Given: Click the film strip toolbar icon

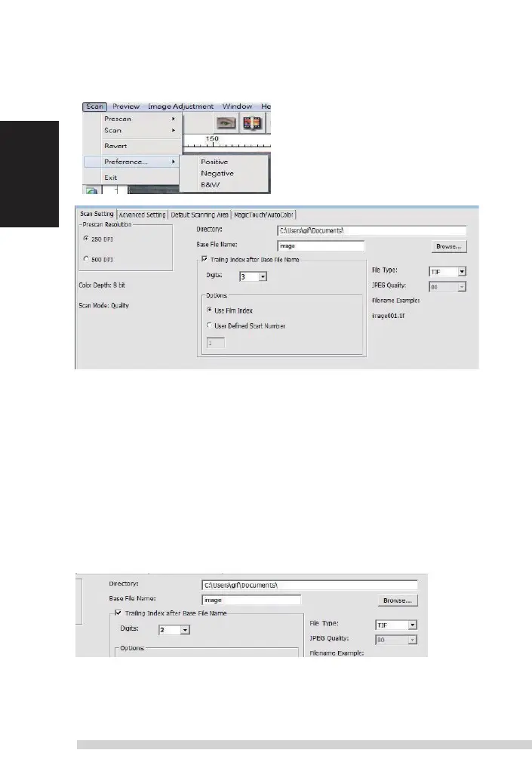Looking at the screenshot, I should [252, 122].
